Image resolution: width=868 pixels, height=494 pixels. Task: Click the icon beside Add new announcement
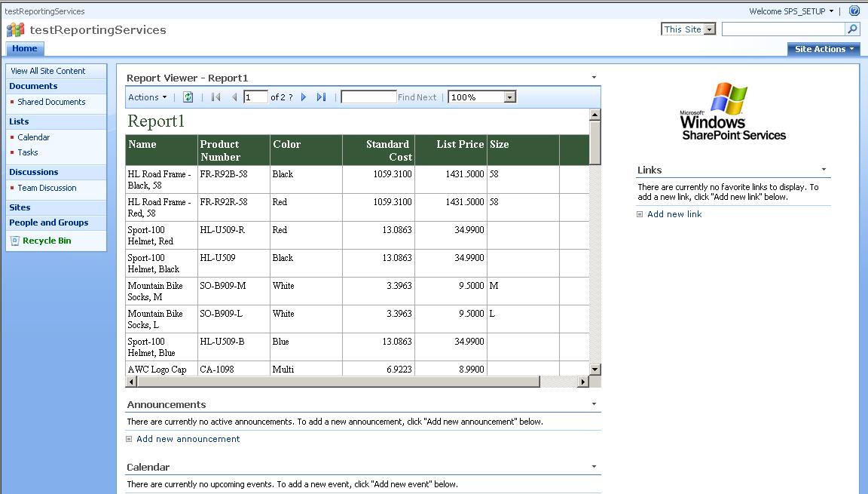tap(129, 439)
